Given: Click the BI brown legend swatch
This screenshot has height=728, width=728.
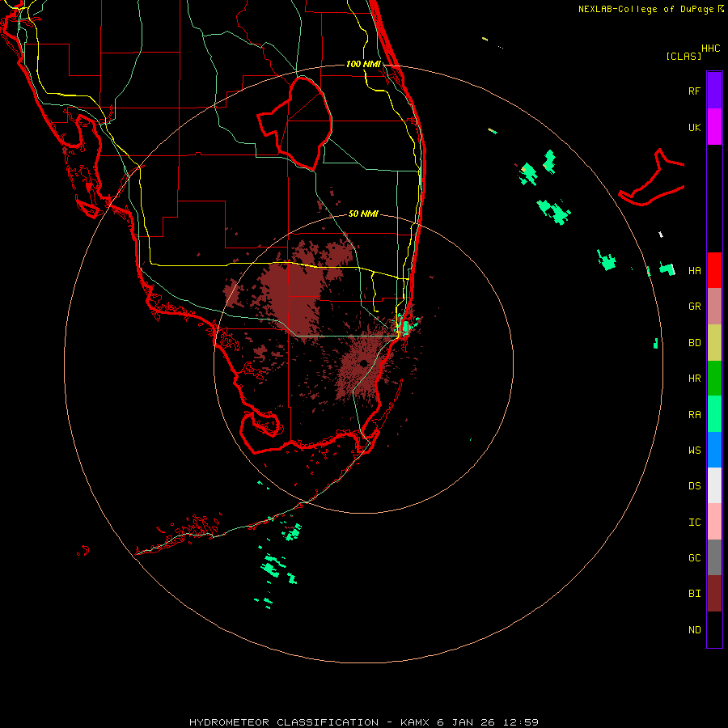Looking at the screenshot, I should pos(714,594).
